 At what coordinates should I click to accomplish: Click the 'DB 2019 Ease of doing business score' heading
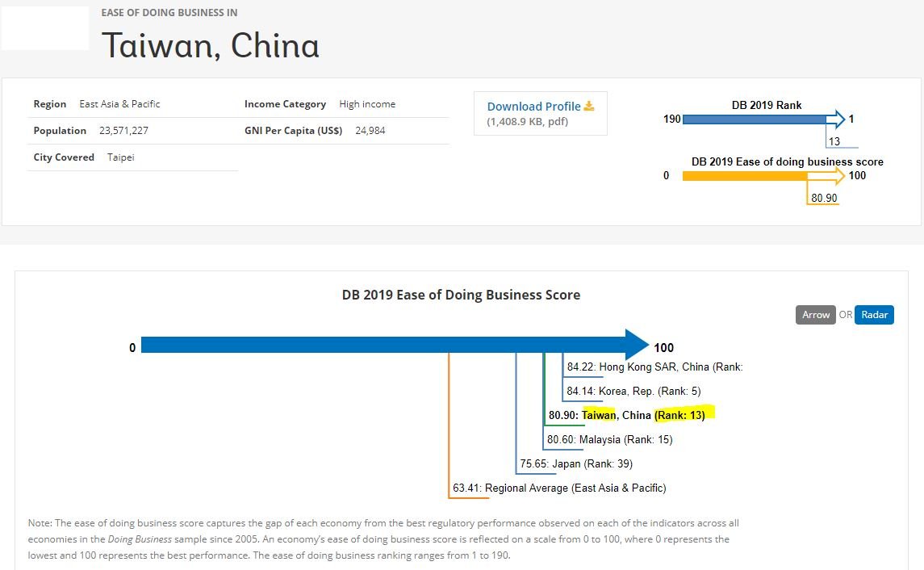[x=788, y=161]
